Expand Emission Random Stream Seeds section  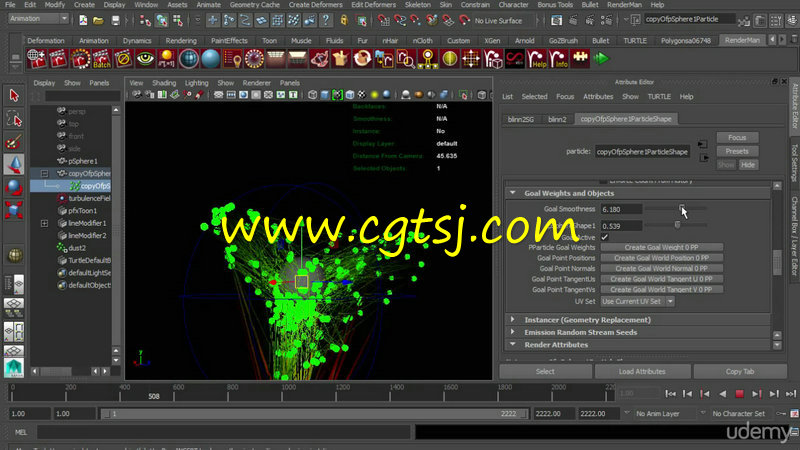click(513, 332)
